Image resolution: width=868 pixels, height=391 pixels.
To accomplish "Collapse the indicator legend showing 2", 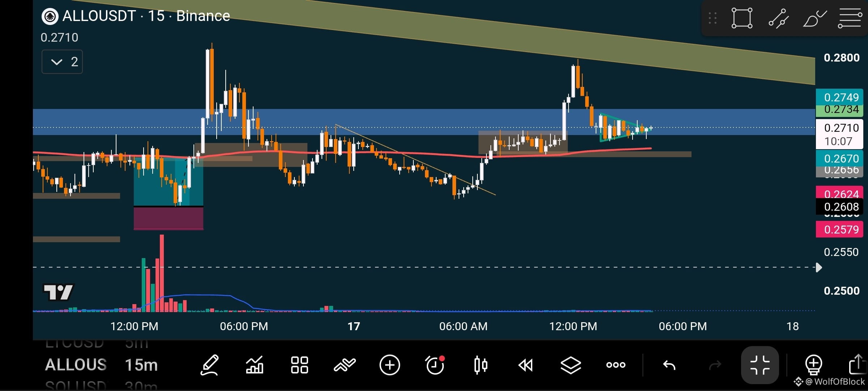I will click(x=62, y=62).
